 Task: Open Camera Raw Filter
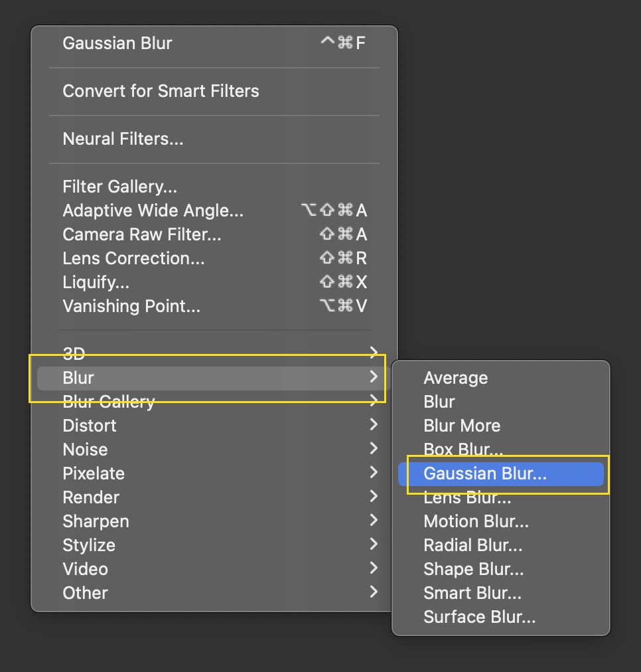click(x=141, y=234)
